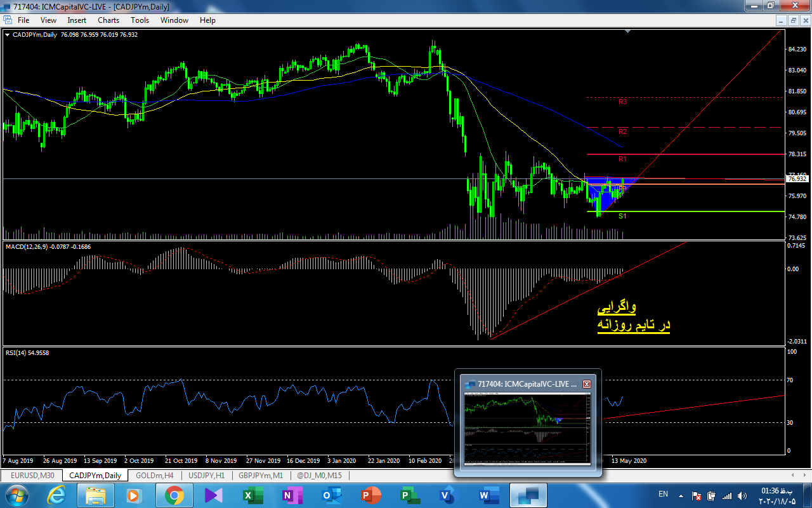Click the chart document icon beside File

coord(8,20)
